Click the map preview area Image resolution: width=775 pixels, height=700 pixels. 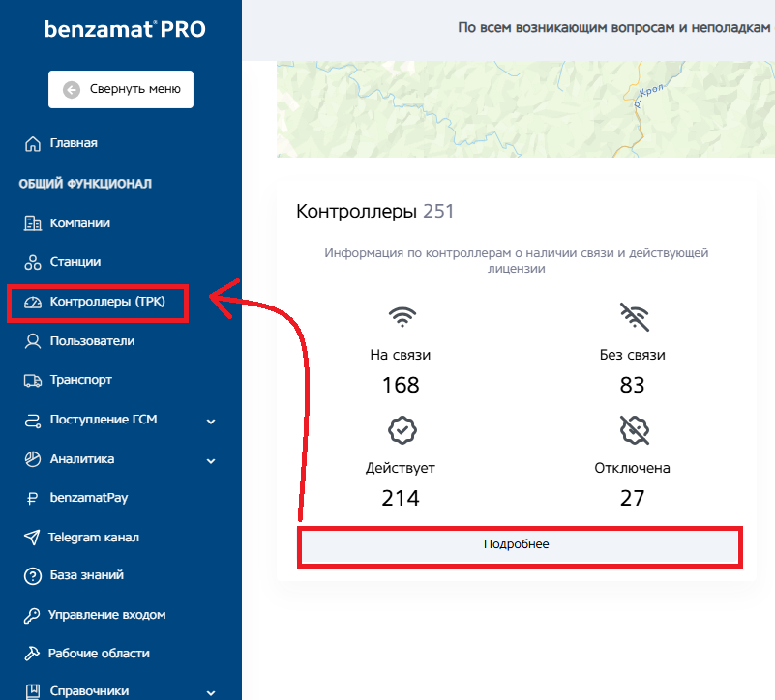point(525,109)
